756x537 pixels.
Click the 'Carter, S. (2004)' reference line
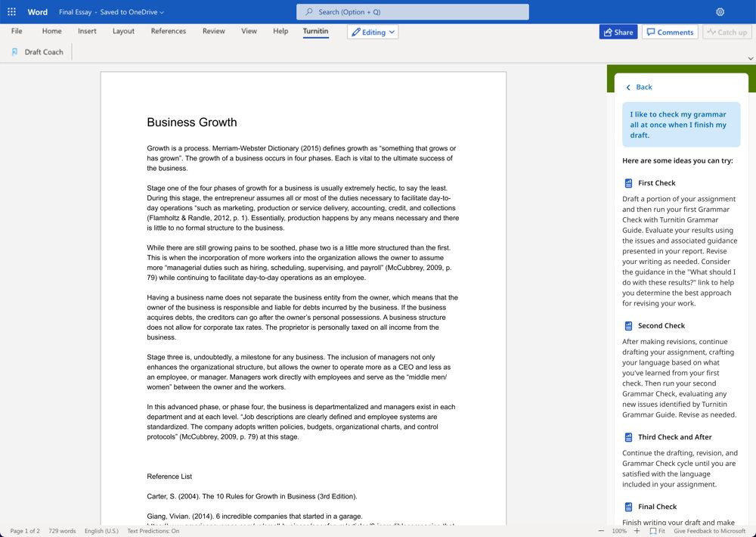point(253,496)
